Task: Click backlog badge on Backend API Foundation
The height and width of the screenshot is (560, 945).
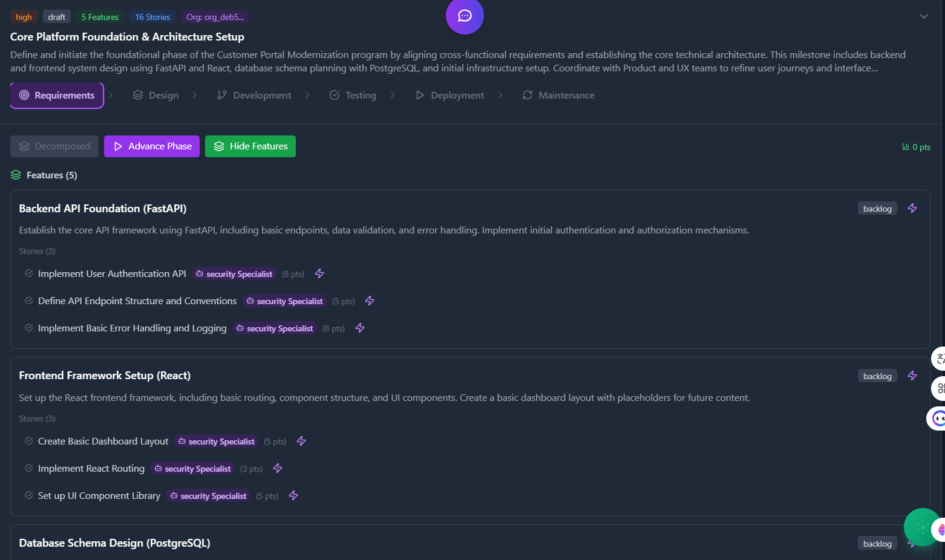Action: click(x=877, y=209)
